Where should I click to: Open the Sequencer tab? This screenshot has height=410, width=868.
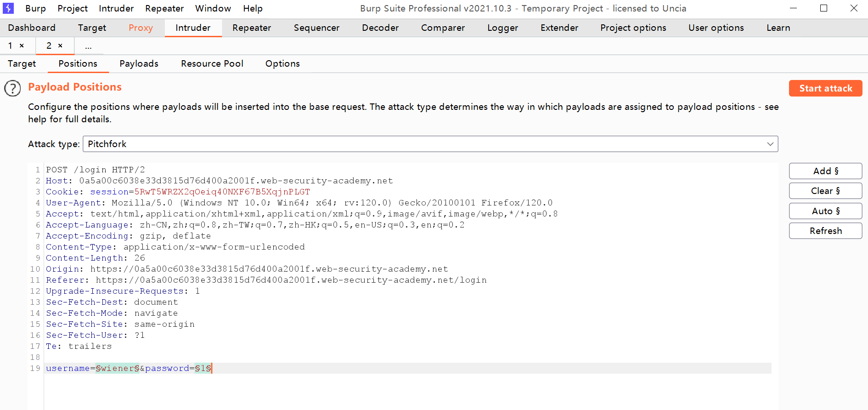[316, 28]
